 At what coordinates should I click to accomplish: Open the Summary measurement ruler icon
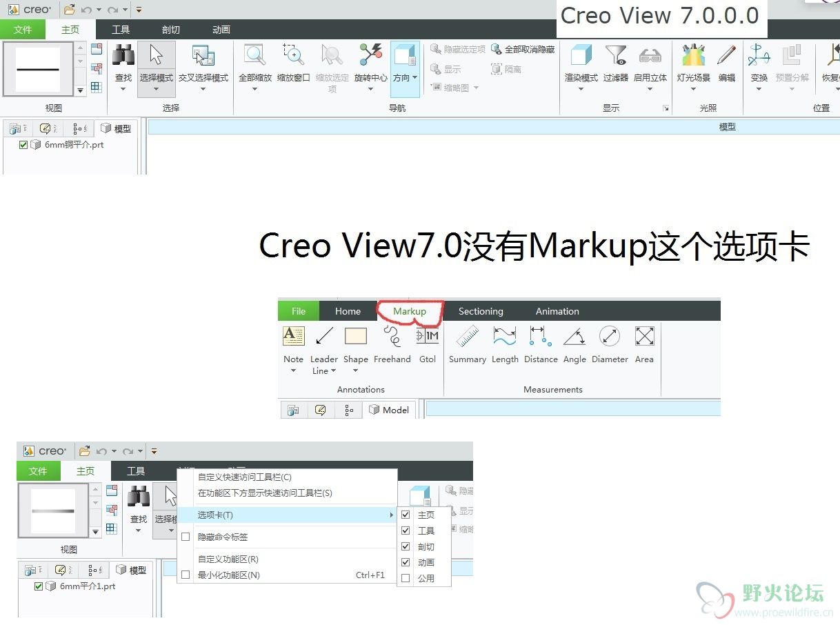click(468, 337)
